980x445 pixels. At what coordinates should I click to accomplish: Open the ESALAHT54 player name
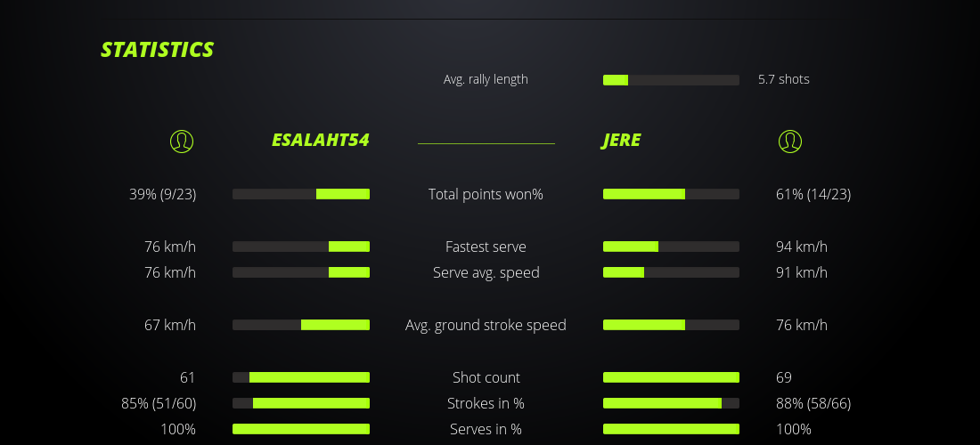320,141
